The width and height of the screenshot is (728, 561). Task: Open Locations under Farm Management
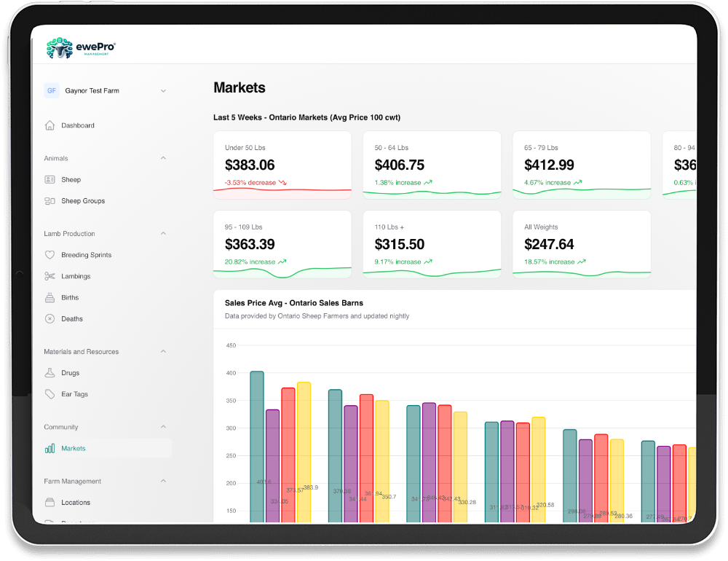pyautogui.click(x=75, y=503)
